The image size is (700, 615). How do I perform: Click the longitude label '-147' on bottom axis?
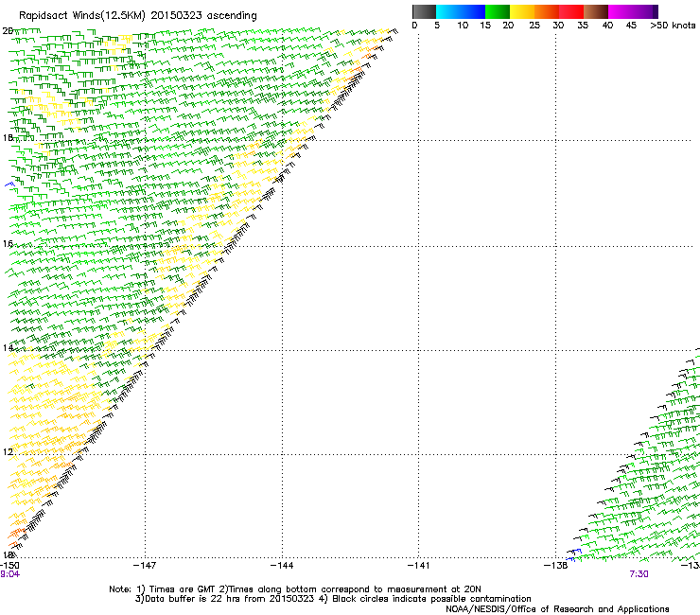pyautogui.click(x=145, y=566)
